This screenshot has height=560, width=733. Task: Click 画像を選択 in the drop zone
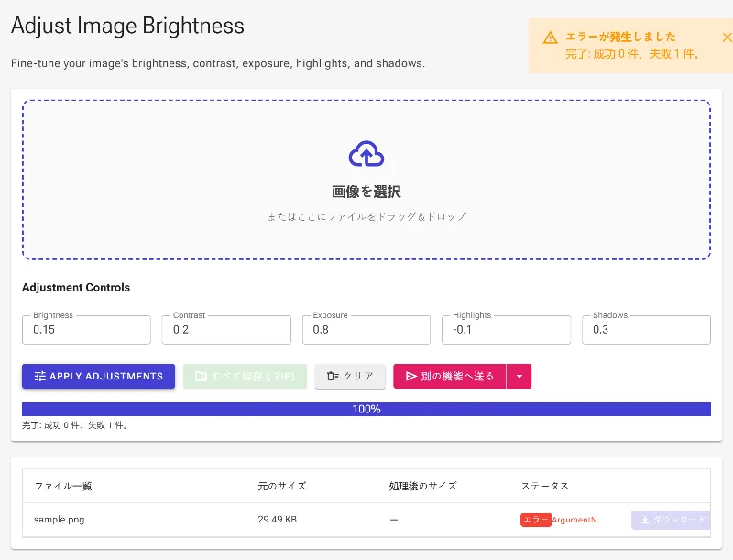click(x=366, y=192)
